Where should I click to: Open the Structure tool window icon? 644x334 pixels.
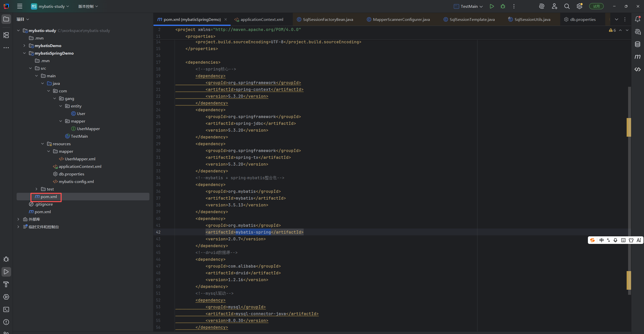click(x=6, y=35)
